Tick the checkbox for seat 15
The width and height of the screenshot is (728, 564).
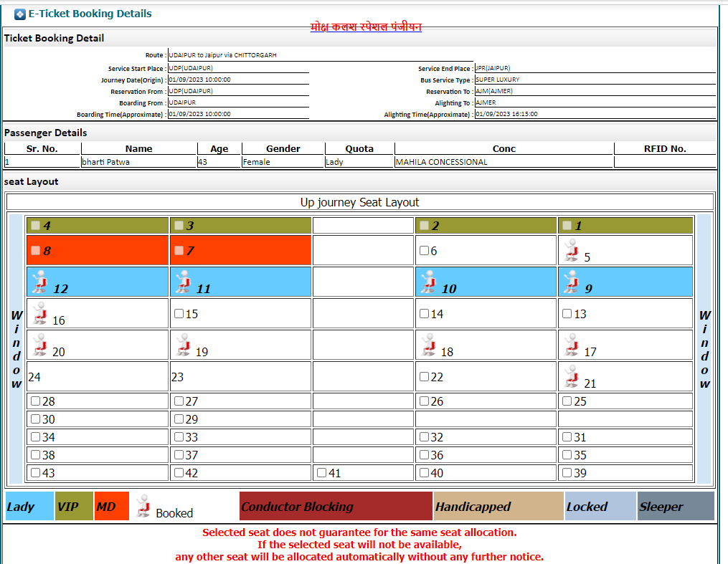point(179,313)
